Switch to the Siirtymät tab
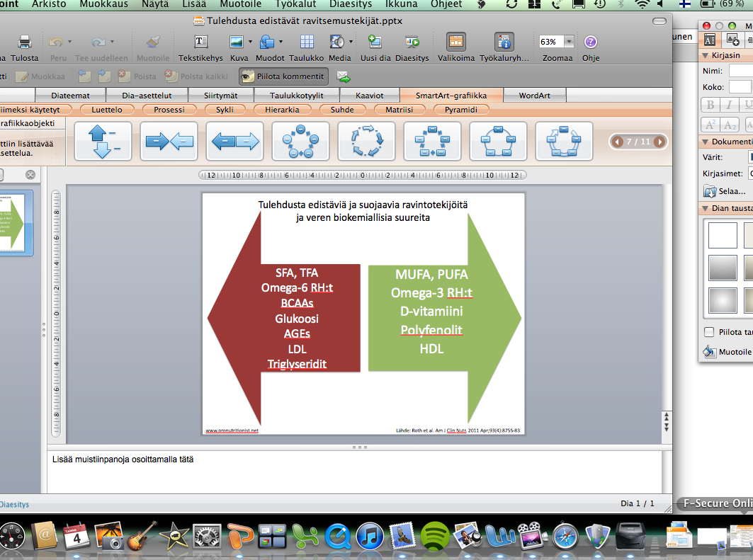Image resolution: width=753 pixels, height=560 pixels. pyautogui.click(x=217, y=96)
